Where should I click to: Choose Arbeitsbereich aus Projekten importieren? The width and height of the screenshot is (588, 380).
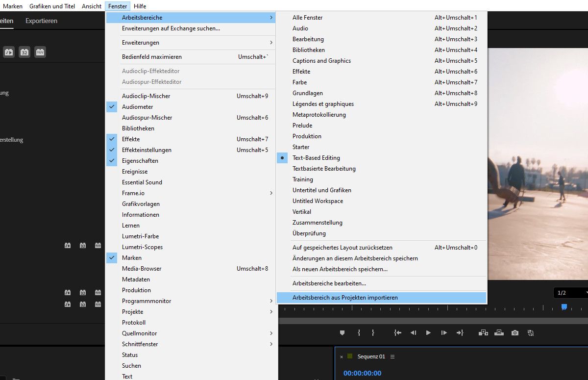coord(381,298)
